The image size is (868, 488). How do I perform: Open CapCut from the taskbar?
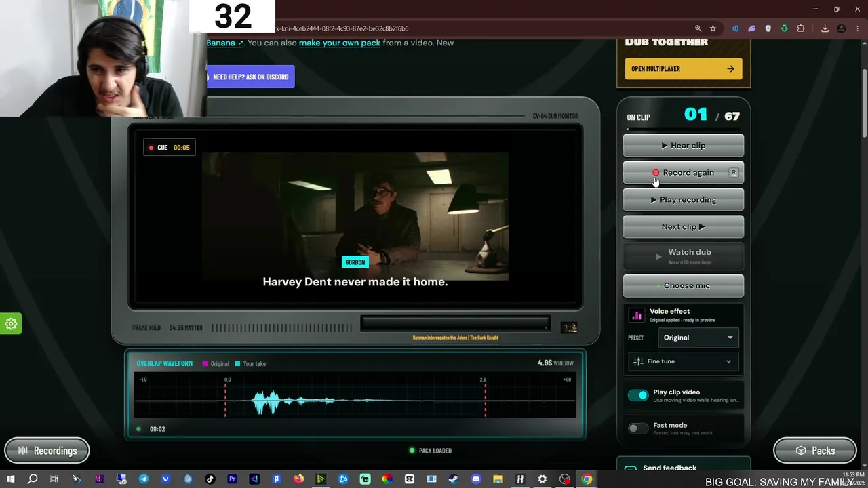point(410,479)
